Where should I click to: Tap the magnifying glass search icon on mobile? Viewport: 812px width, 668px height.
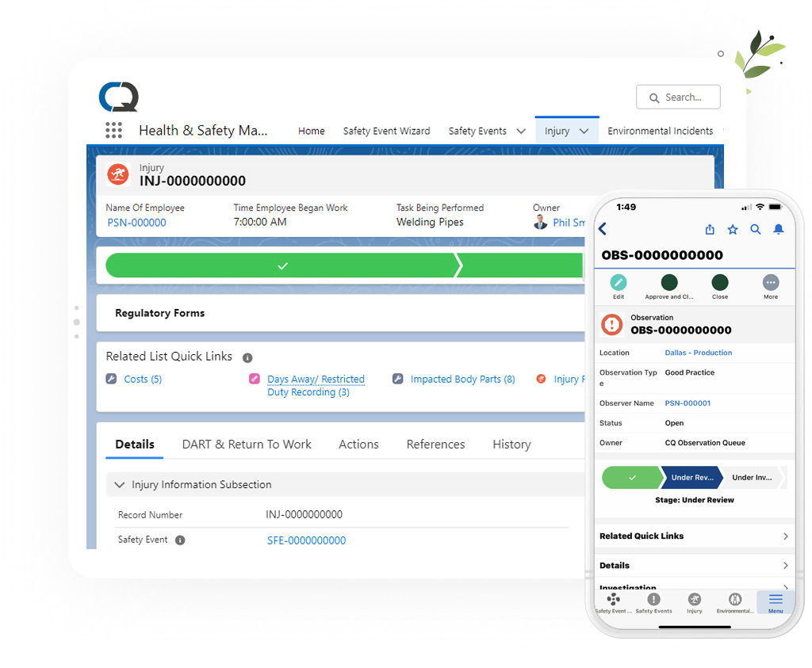[756, 229]
